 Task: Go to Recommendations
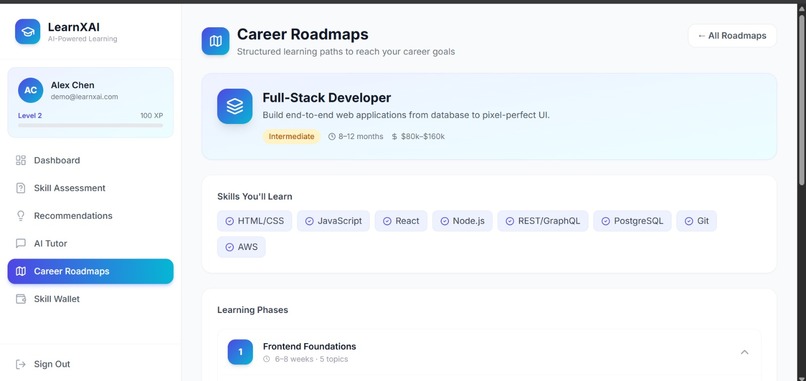pyautogui.click(x=90, y=216)
